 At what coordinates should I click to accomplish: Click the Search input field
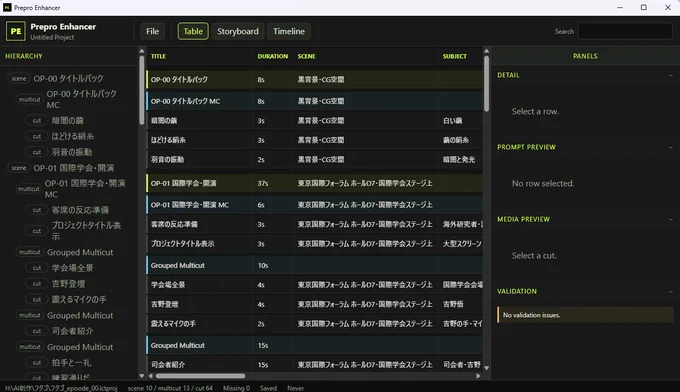(x=625, y=31)
